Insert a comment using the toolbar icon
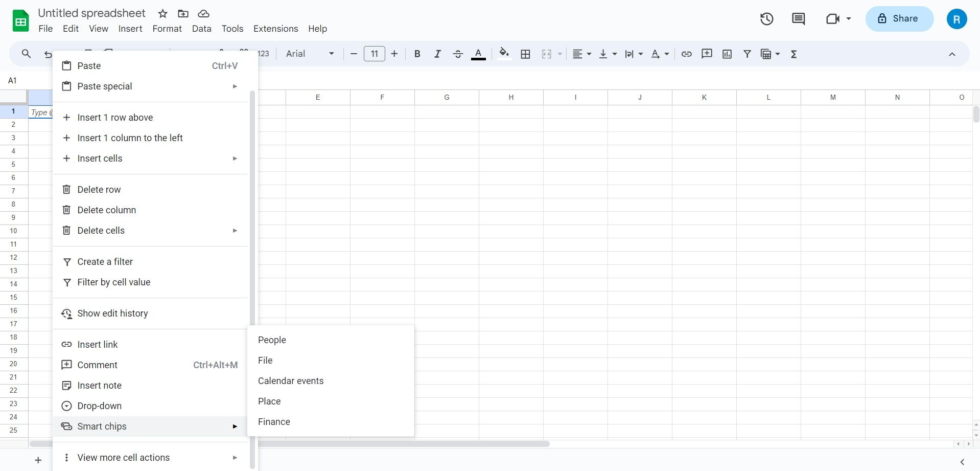The height and width of the screenshot is (471, 980). pyautogui.click(x=706, y=54)
